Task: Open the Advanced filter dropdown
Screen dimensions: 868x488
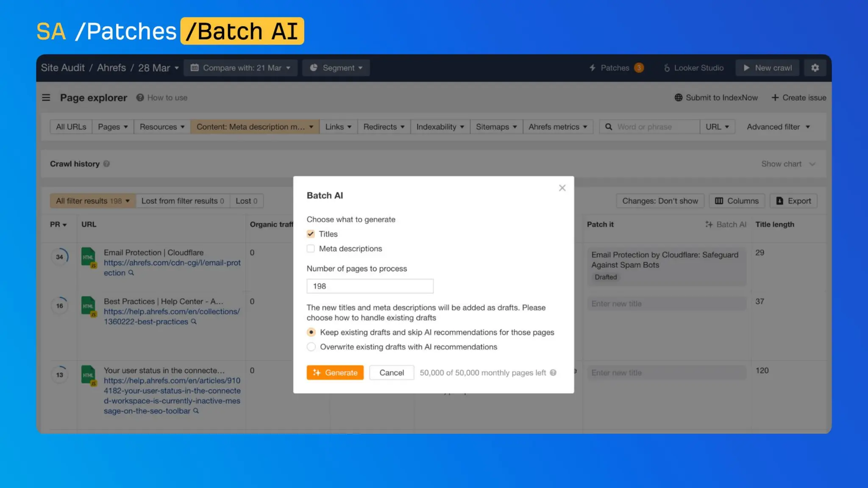Action: [x=778, y=127]
